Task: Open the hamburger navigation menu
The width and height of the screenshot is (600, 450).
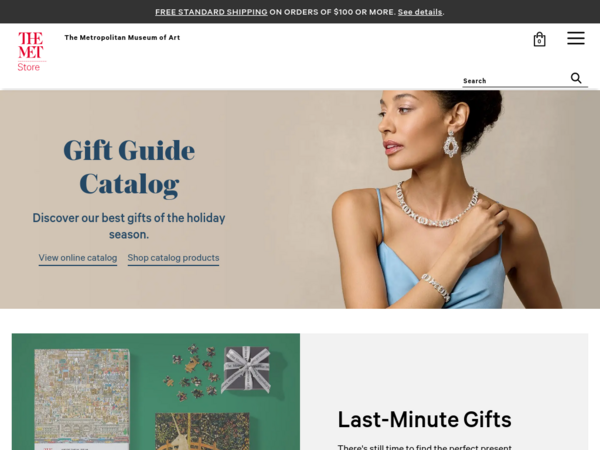Action: [x=576, y=38]
